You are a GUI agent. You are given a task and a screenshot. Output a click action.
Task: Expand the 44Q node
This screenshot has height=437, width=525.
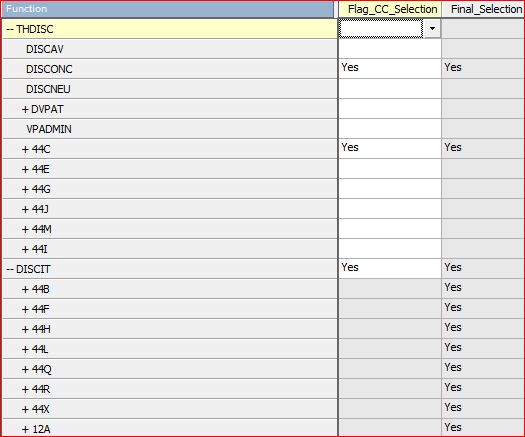point(25,369)
